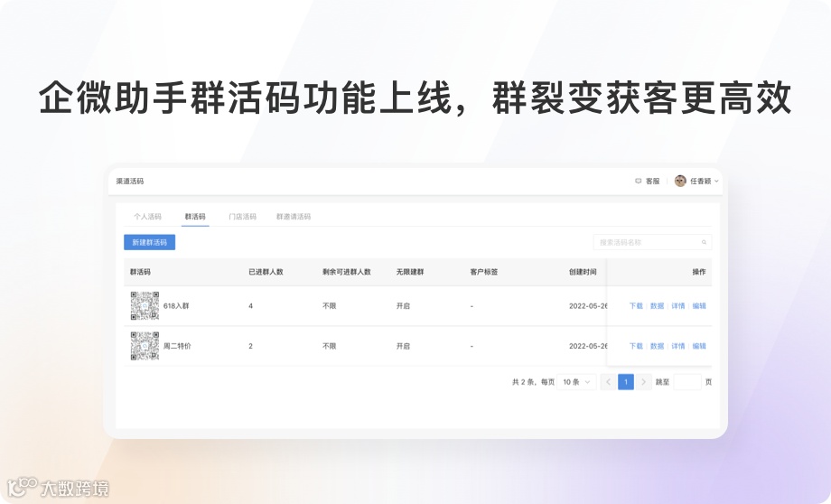
Task: Go to previous page arrow
Action: click(609, 382)
